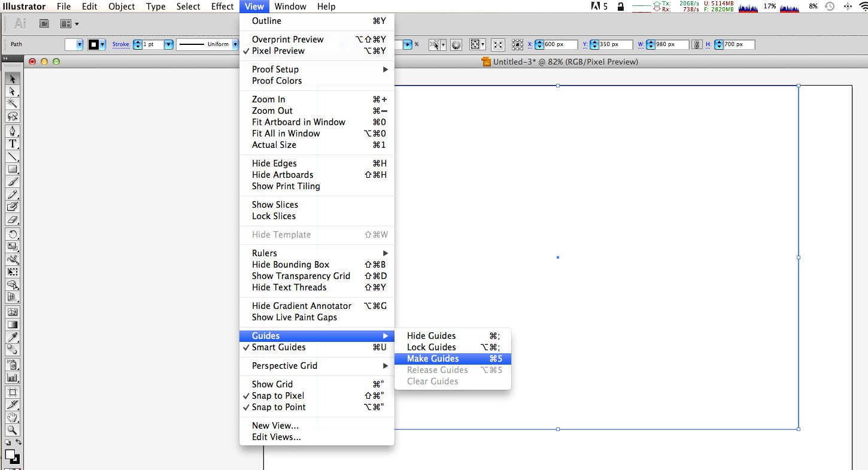Select the Hand tool

[x=13, y=417]
